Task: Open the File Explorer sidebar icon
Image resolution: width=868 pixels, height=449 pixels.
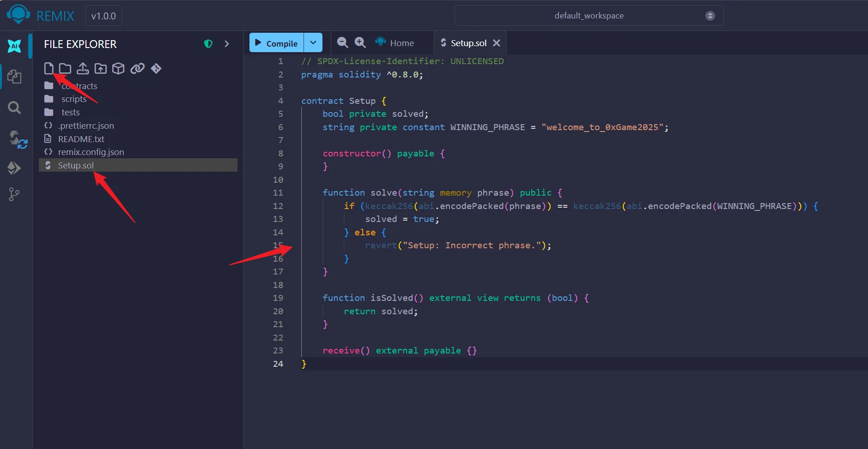Action: [14, 77]
